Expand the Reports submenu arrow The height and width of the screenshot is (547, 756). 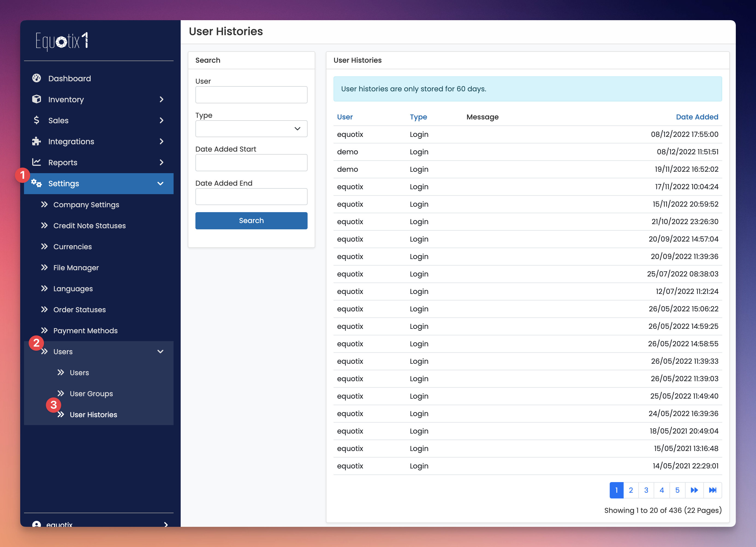161,162
